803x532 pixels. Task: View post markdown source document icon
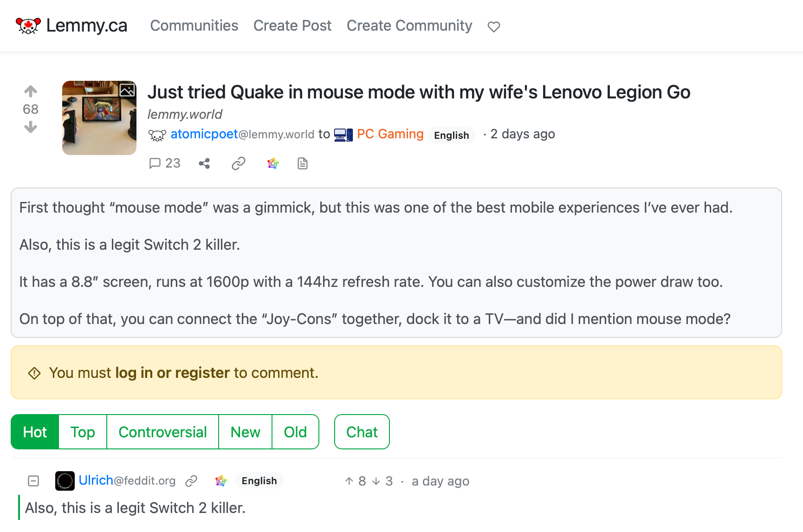[303, 163]
